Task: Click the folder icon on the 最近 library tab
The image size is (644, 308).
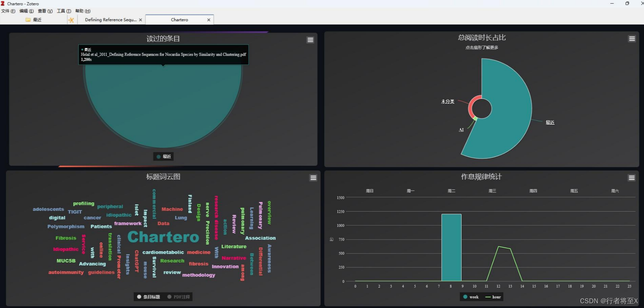Action: (x=28, y=20)
